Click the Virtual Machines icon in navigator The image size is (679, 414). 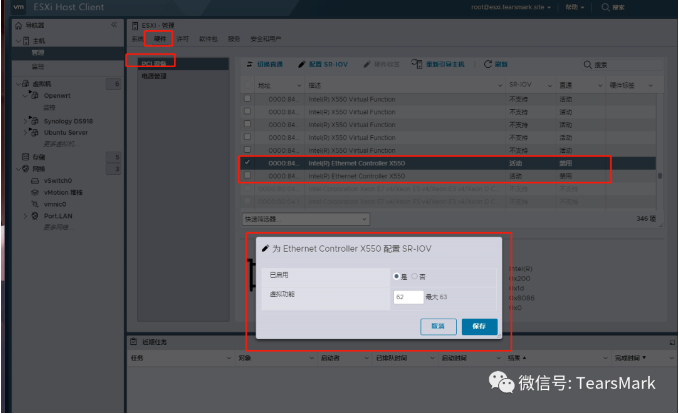point(26,84)
